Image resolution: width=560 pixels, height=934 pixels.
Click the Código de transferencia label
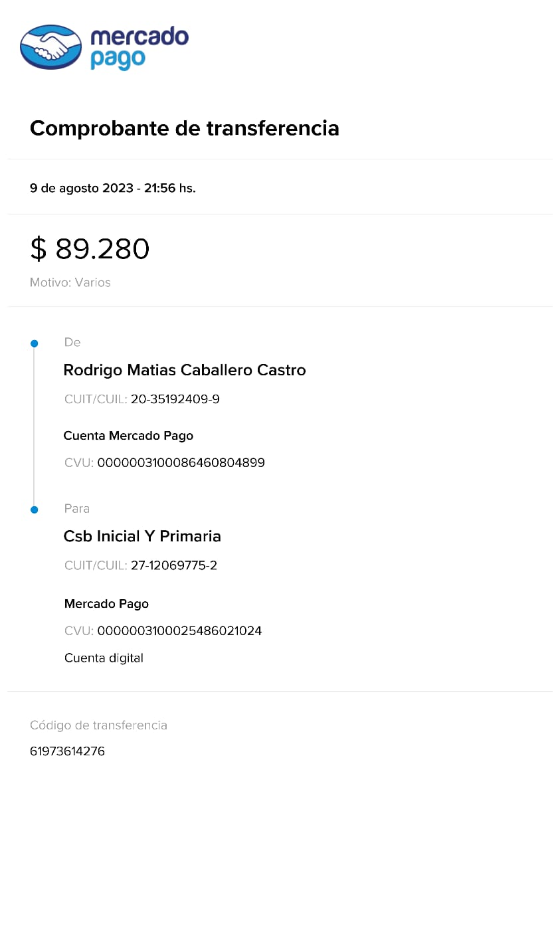click(x=98, y=725)
